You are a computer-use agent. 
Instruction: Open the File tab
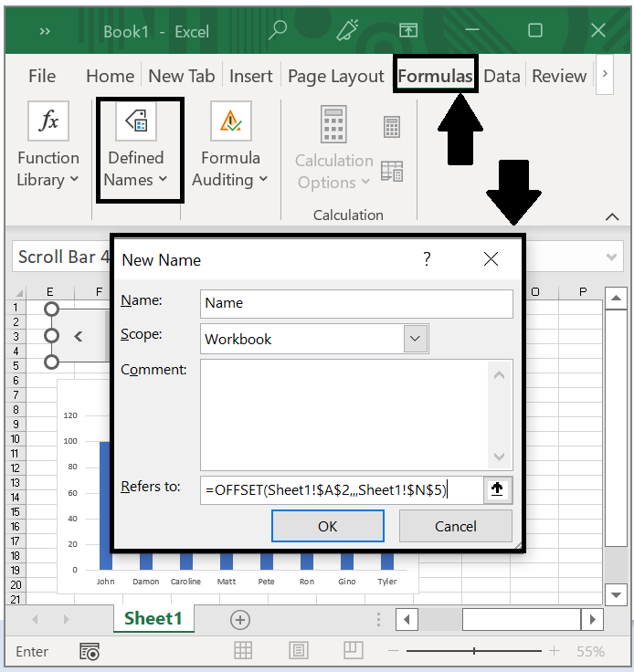[x=42, y=76]
